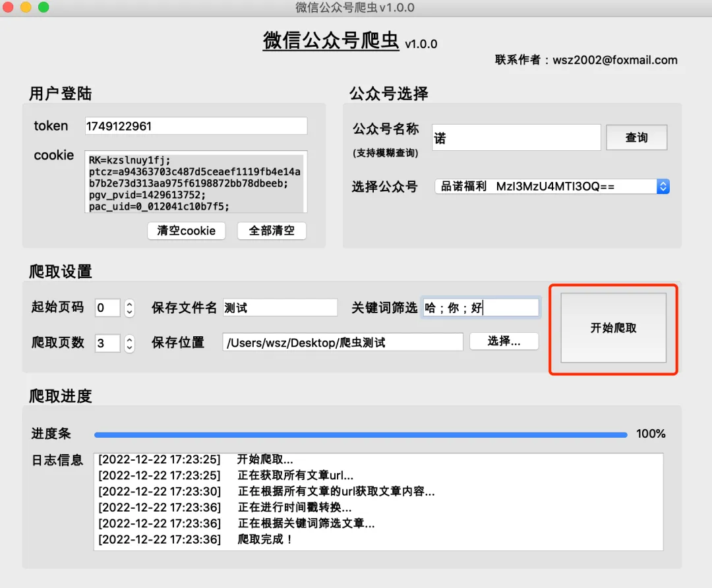
Task: Click inside the cookie text area
Action: [x=196, y=182]
